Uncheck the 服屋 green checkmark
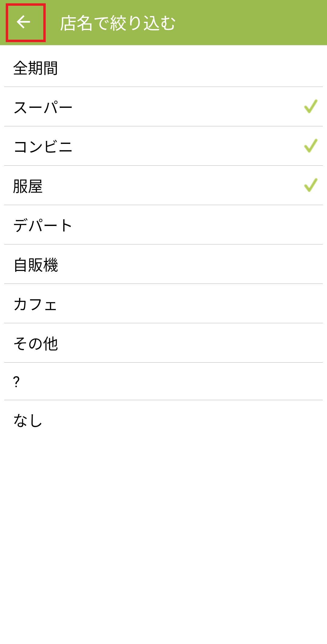This screenshot has height=644, width=327. pos(311,185)
